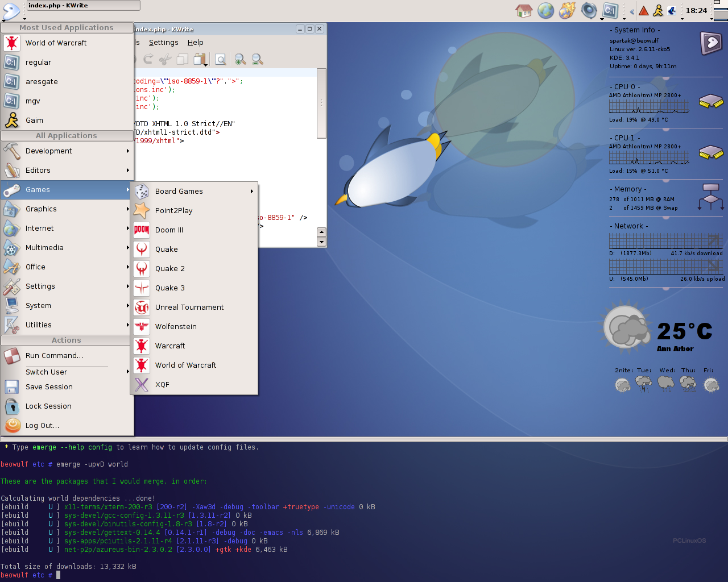728x582 pixels.
Task: Open the mgv terminal entry
Action: point(67,101)
